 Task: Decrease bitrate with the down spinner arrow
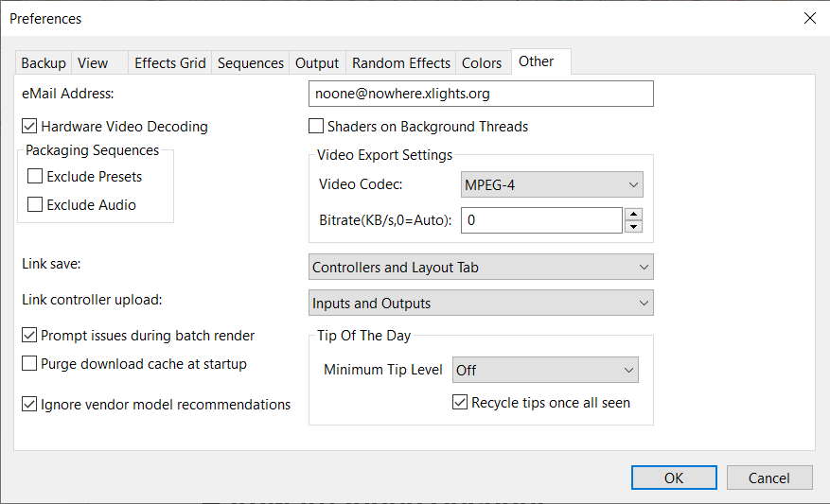pos(633,227)
